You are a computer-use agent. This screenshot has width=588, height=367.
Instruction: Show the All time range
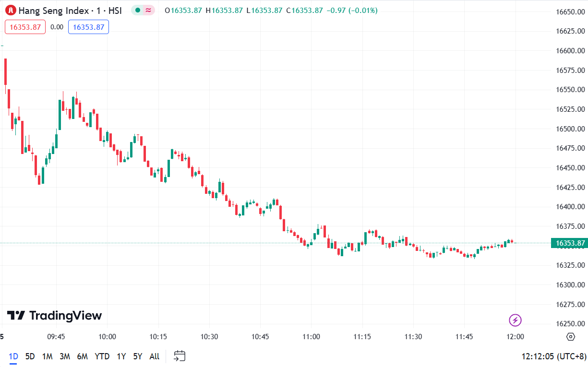154,356
